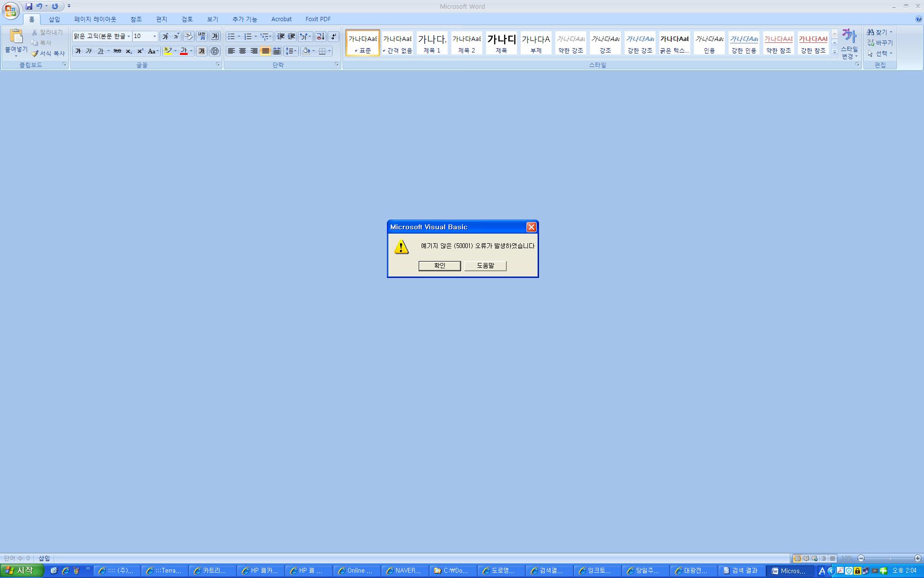Viewport: 924px width, 578px height.
Task: Click the enclosed characters circle icon
Action: [x=215, y=51]
